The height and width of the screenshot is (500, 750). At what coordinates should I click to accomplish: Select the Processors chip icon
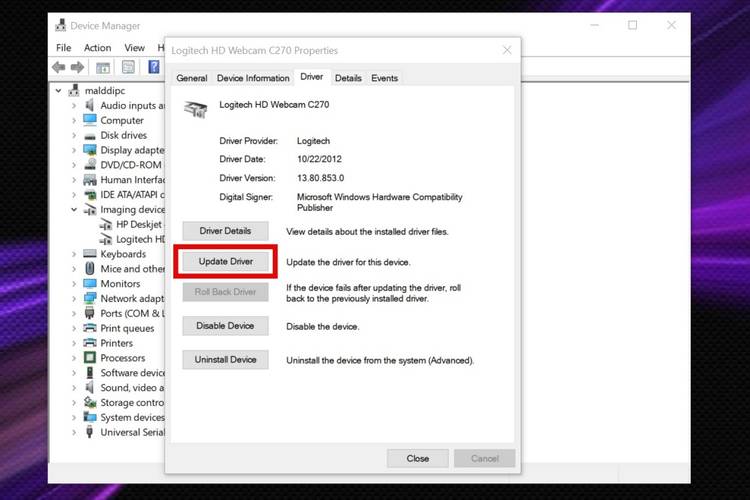pos(90,357)
